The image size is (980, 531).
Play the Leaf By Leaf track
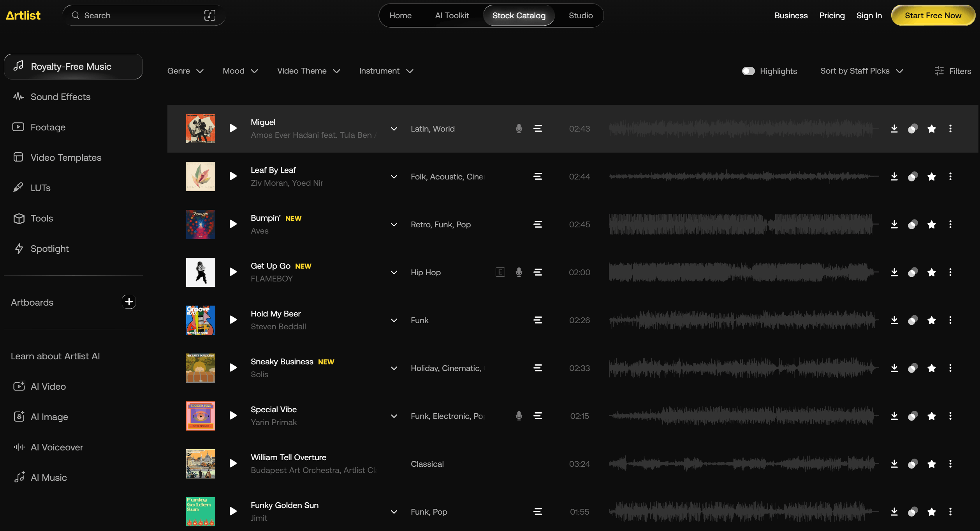pyautogui.click(x=233, y=176)
